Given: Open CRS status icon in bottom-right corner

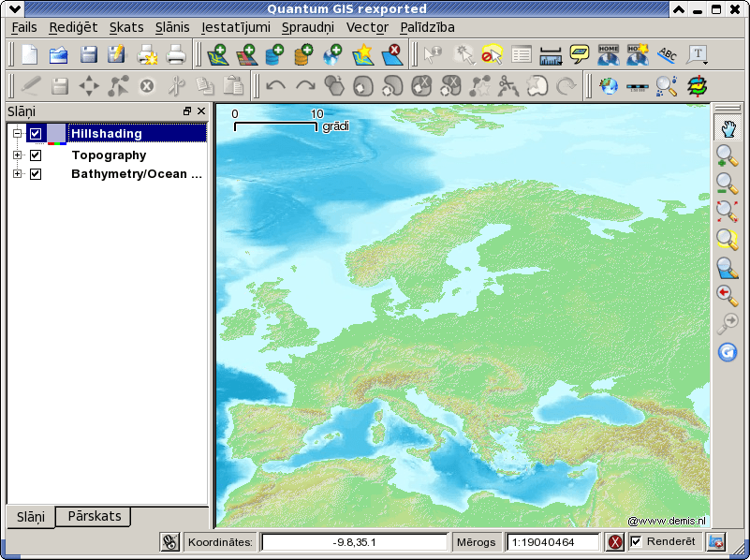Looking at the screenshot, I should pyautogui.click(x=716, y=542).
